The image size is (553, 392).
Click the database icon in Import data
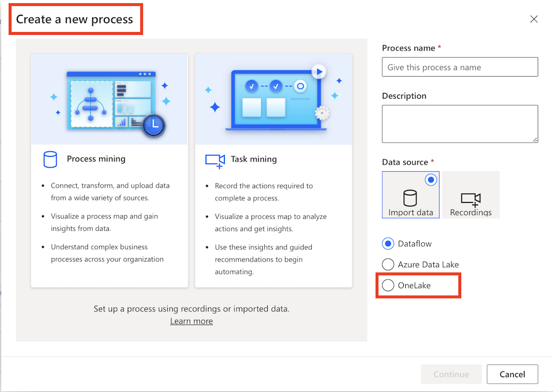[x=410, y=198]
